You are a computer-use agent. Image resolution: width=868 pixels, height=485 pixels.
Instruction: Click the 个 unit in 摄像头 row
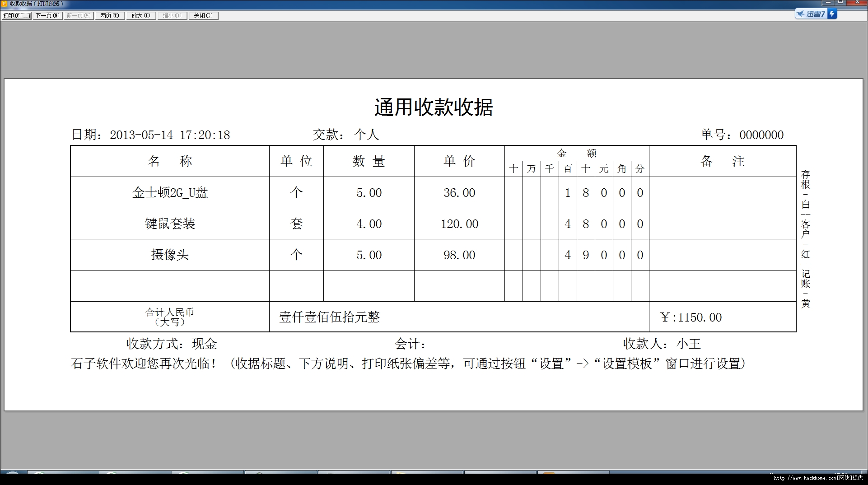296,254
